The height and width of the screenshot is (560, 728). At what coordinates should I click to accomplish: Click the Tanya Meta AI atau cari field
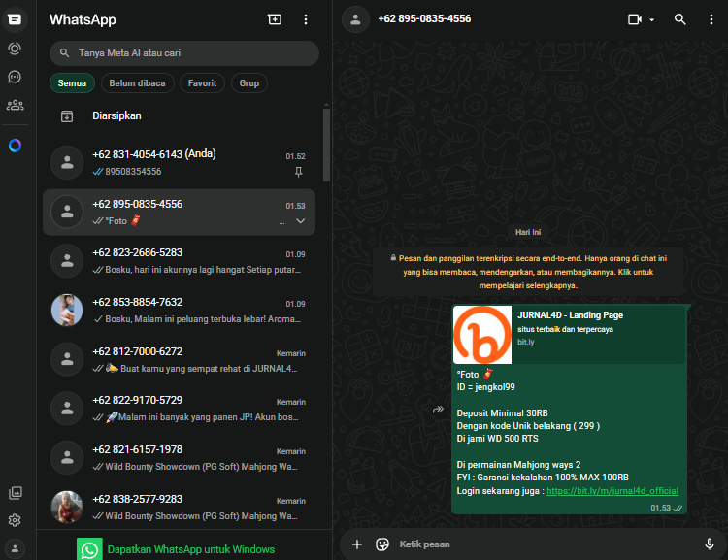click(x=184, y=53)
